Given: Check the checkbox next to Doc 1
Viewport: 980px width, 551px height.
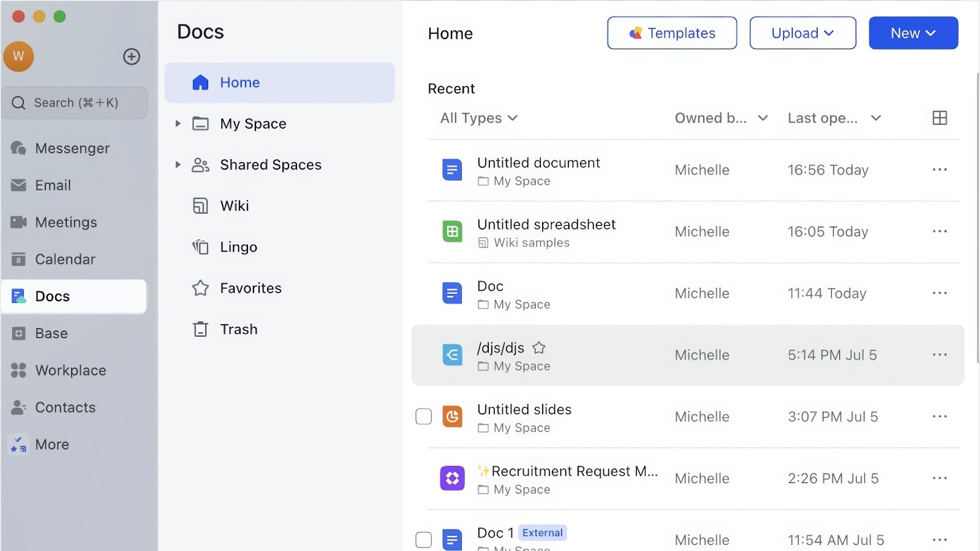Looking at the screenshot, I should point(423,539).
